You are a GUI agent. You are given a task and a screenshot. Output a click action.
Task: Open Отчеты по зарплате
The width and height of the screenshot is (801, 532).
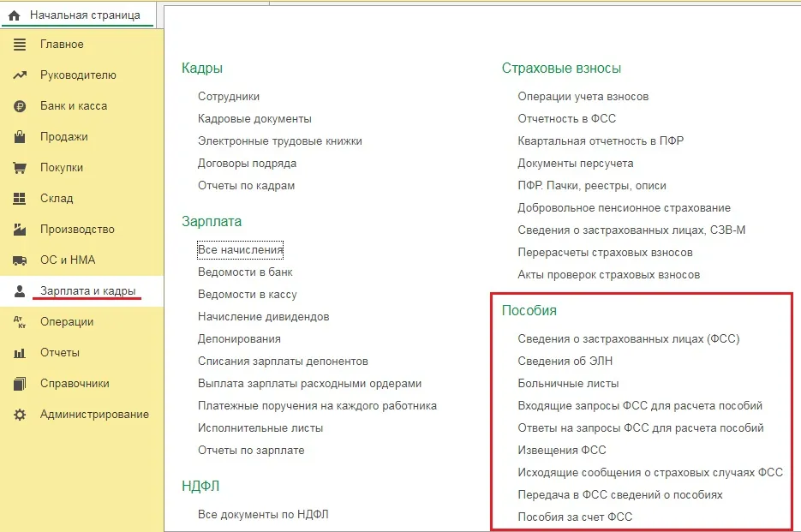pyautogui.click(x=251, y=451)
